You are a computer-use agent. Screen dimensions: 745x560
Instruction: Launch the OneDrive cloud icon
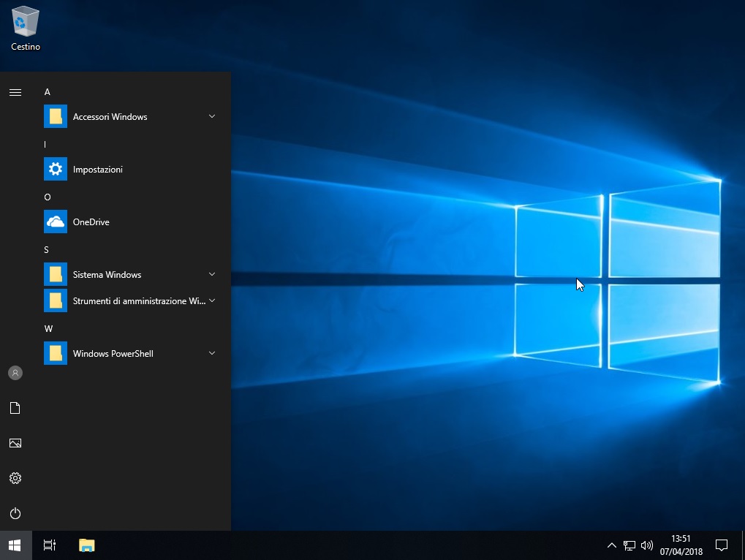(x=56, y=222)
